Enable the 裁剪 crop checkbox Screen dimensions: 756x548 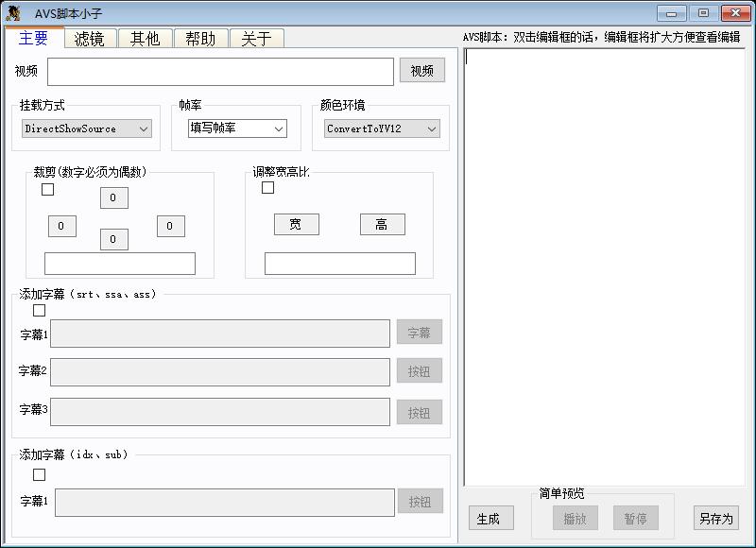click(x=48, y=189)
